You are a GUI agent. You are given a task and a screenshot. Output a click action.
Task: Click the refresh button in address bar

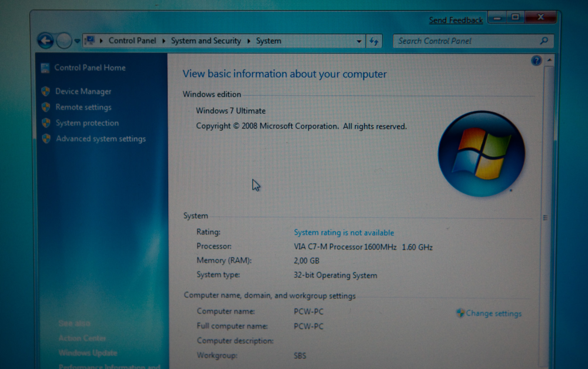point(374,41)
